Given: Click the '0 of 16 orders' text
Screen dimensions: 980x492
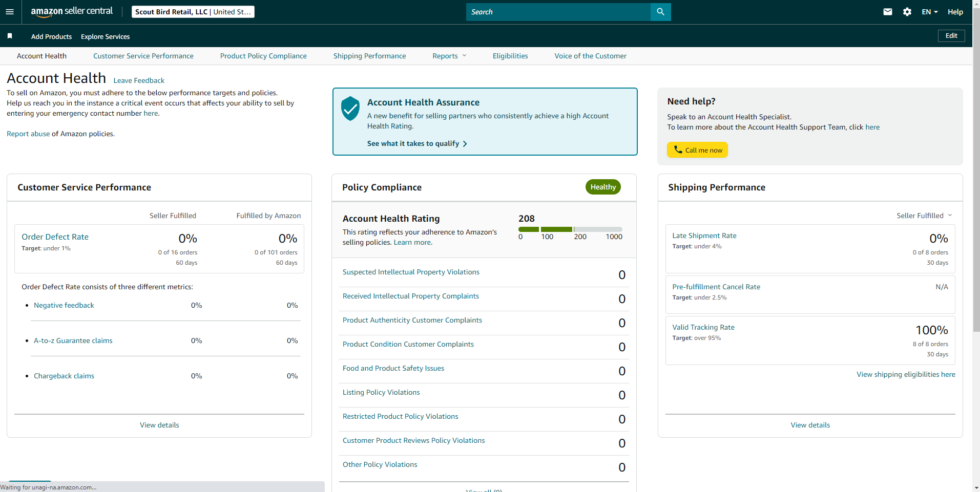Looking at the screenshot, I should [x=178, y=252].
